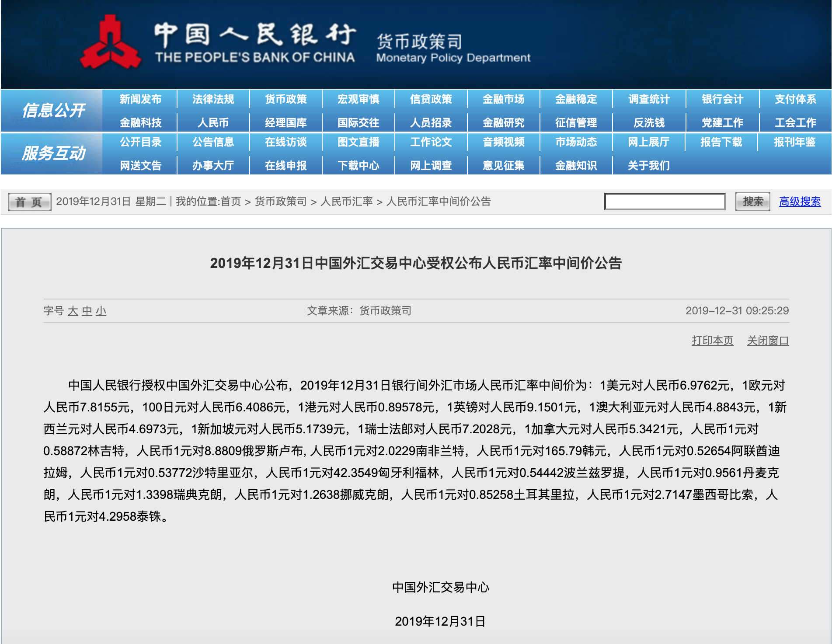Open 在线访谈 section

(x=286, y=142)
